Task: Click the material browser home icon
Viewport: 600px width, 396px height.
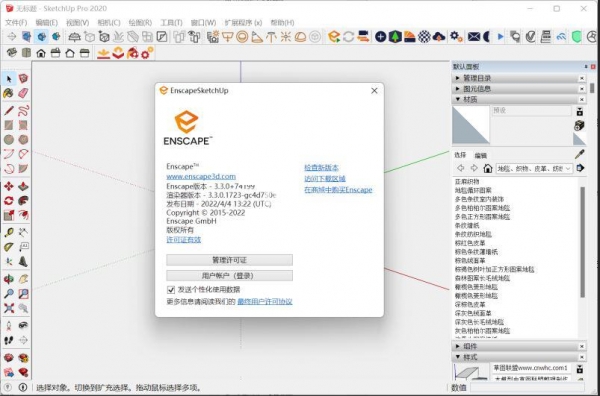Action: 488,168
